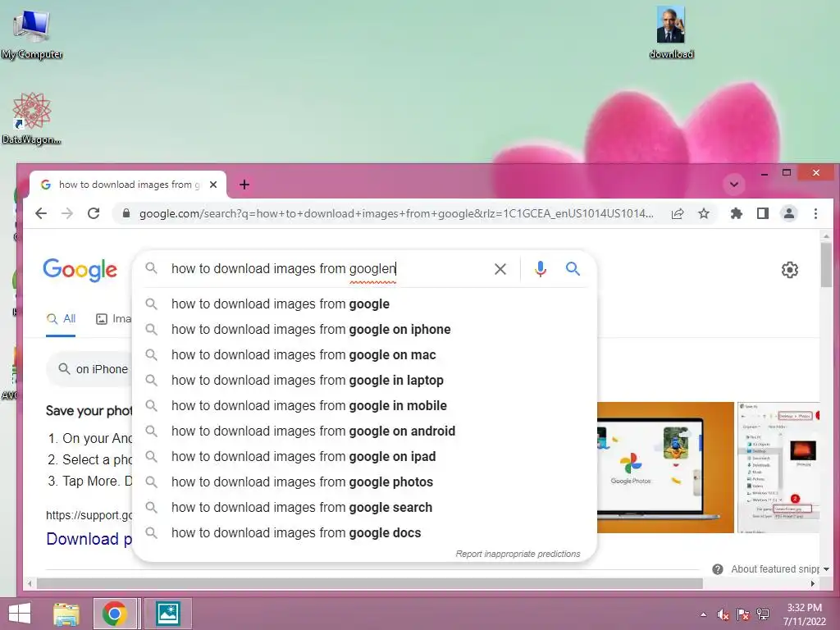Select the 'download' image desktop icon
Screen dimensions: 840x630
click(x=671, y=32)
